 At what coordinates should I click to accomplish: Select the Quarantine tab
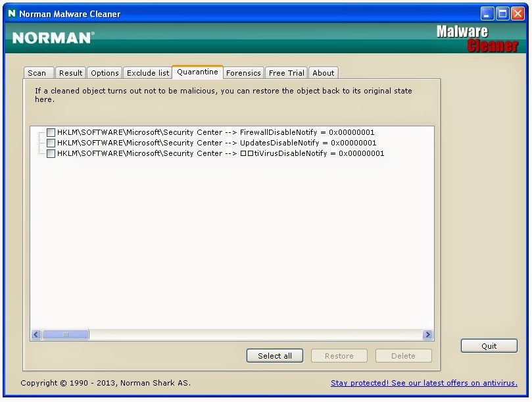click(x=197, y=72)
